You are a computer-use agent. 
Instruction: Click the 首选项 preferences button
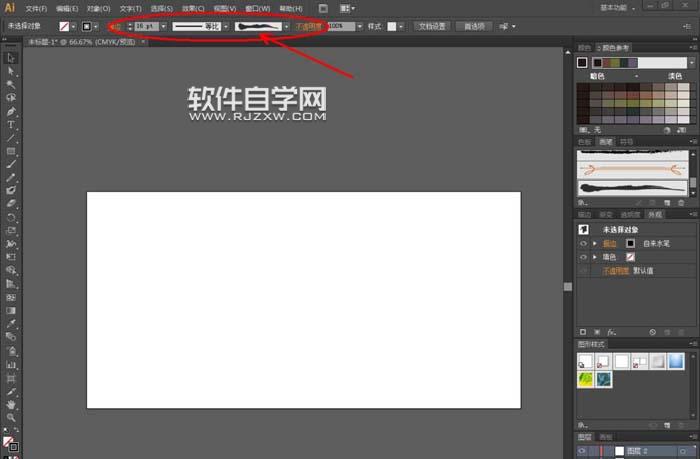tap(474, 26)
